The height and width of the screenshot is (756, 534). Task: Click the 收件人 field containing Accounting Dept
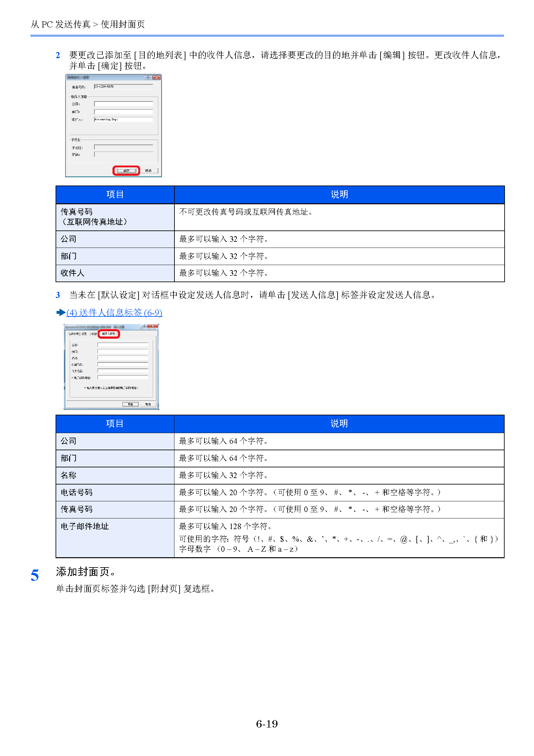click(123, 120)
